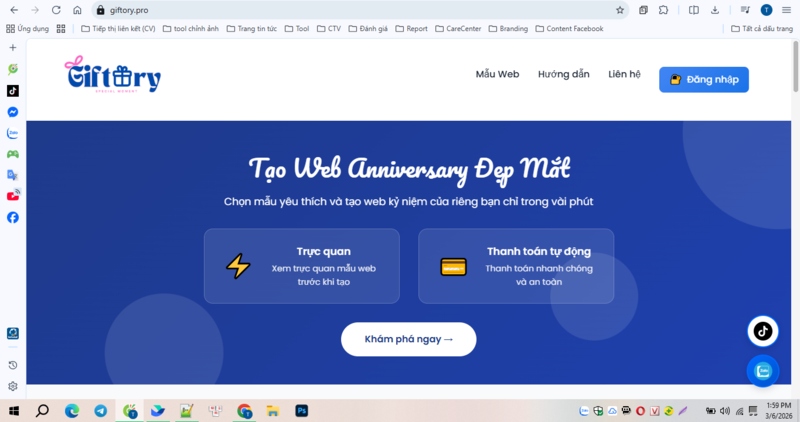Open the Zalo sidebar shortcut
The image size is (800, 422).
(13, 133)
